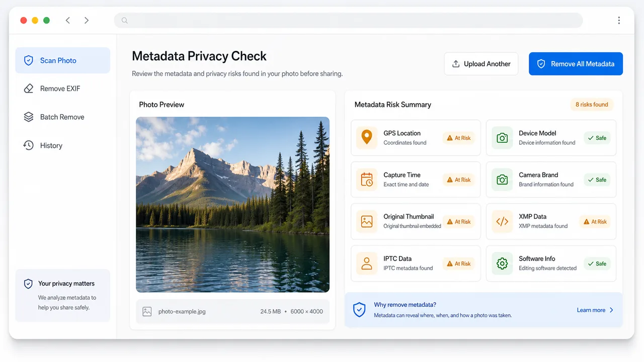Click the shield icon beside Why remove metadata
Screen dimensions: 644x362
(x=359, y=310)
